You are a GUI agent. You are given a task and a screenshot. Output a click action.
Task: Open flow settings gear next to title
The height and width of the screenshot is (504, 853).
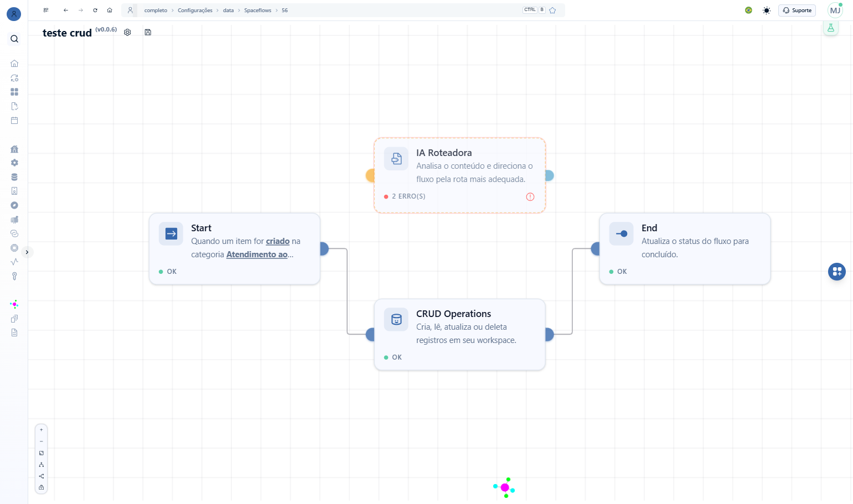127,32
